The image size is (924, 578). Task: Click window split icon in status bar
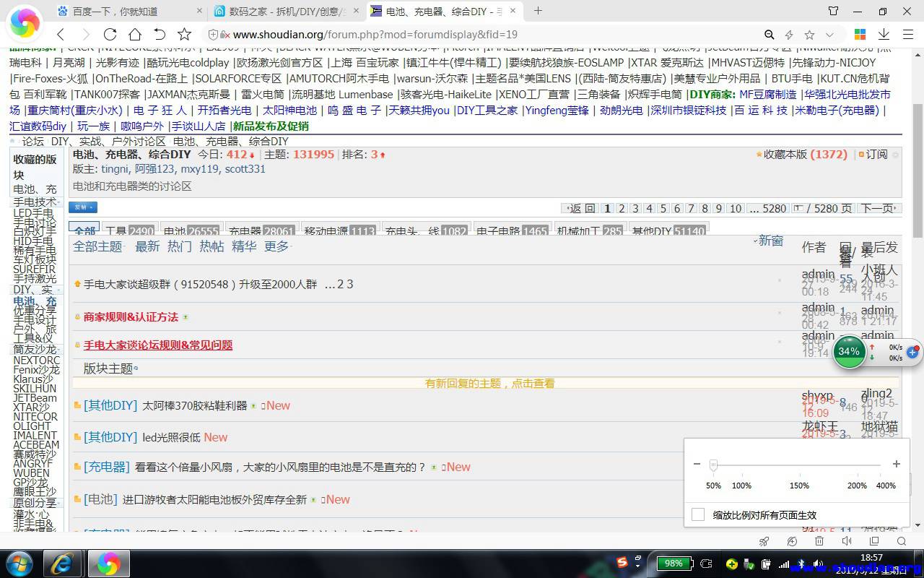874,541
